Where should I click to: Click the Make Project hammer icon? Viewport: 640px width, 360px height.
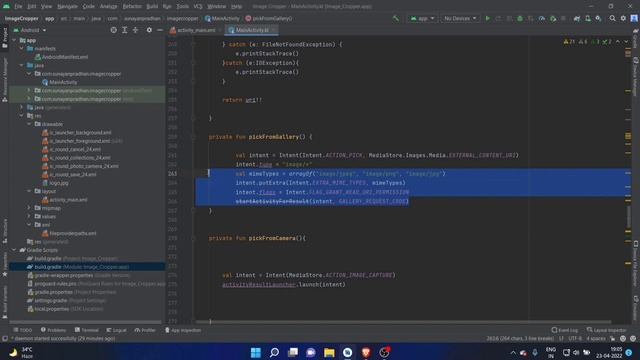pos(396,18)
